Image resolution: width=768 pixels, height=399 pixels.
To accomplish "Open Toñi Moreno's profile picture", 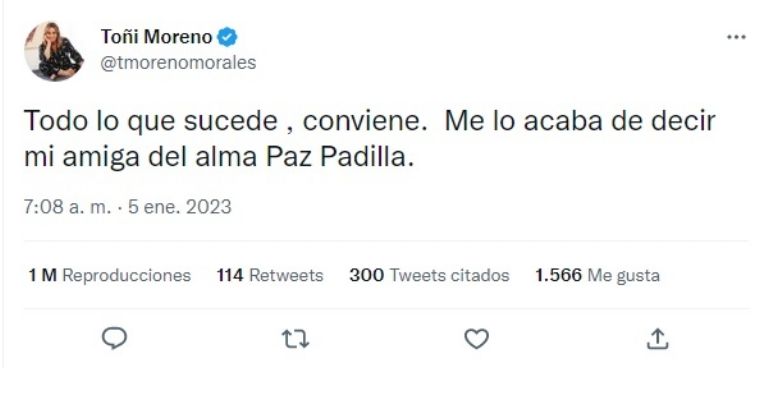I will coord(54,51).
